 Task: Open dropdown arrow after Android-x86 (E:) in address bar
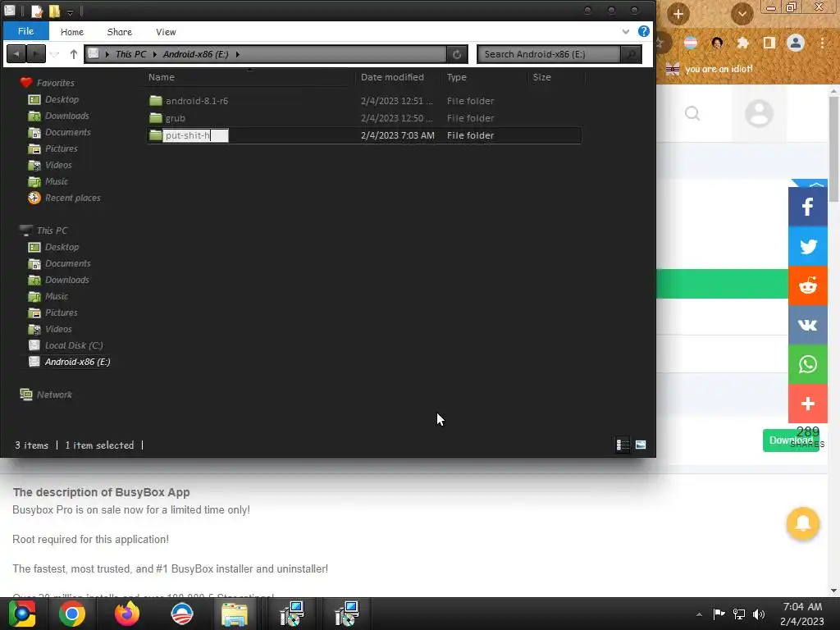pyautogui.click(x=237, y=54)
